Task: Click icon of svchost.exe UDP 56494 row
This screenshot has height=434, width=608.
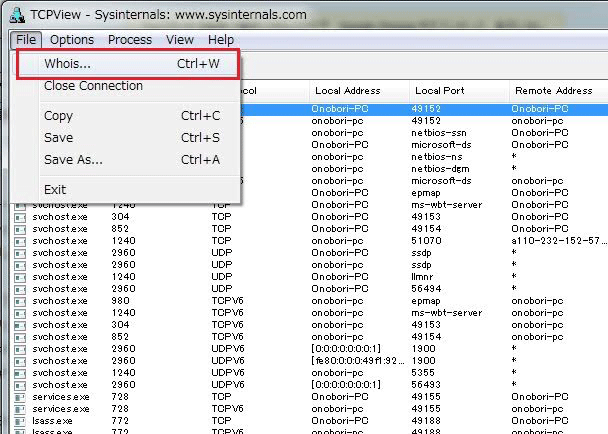Action: tap(20, 290)
